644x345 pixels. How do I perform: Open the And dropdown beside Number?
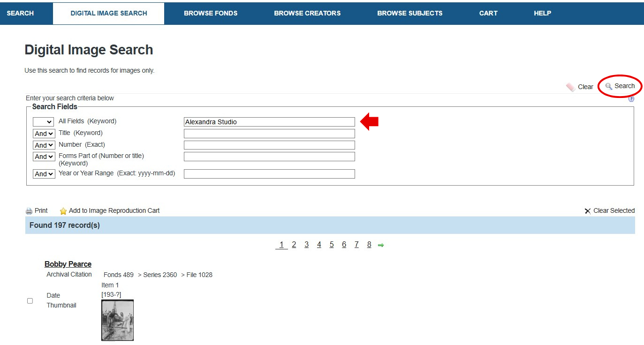coord(44,145)
